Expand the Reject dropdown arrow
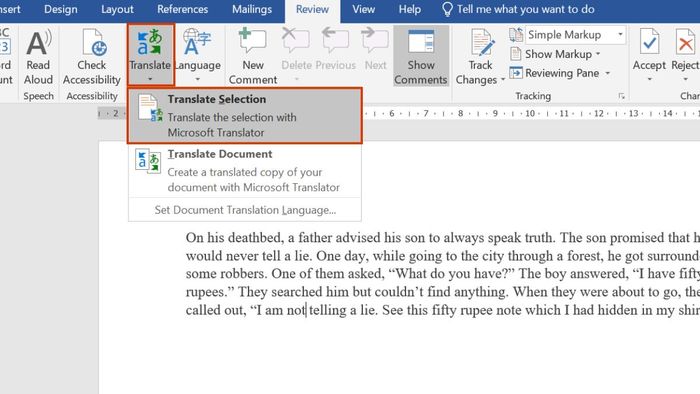Screen dimensions: 700x394 tap(686, 79)
